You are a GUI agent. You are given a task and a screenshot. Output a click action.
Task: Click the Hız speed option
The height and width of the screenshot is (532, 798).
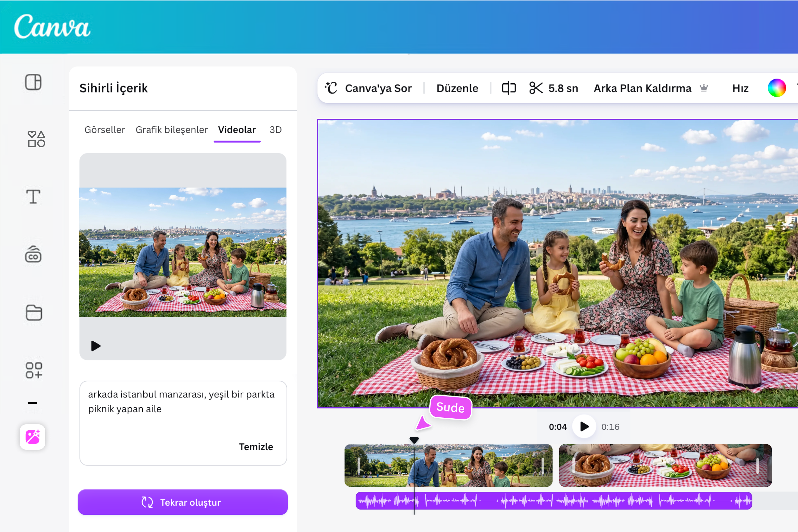740,88
